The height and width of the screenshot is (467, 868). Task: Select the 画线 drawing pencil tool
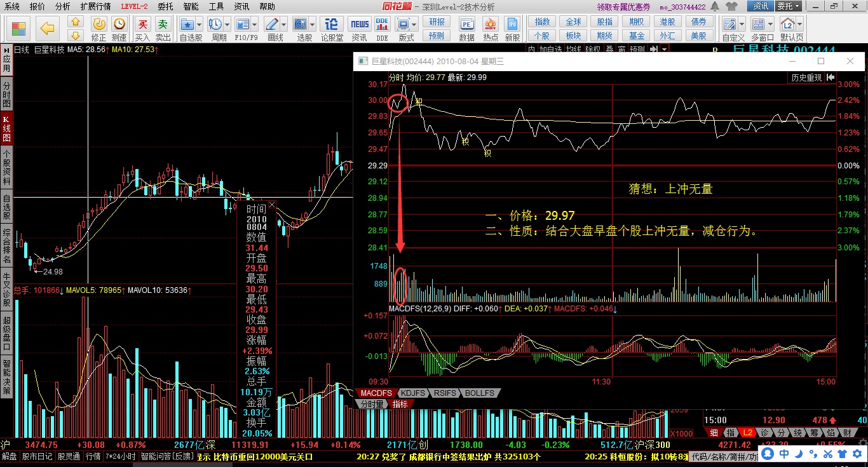coord(272,24)
